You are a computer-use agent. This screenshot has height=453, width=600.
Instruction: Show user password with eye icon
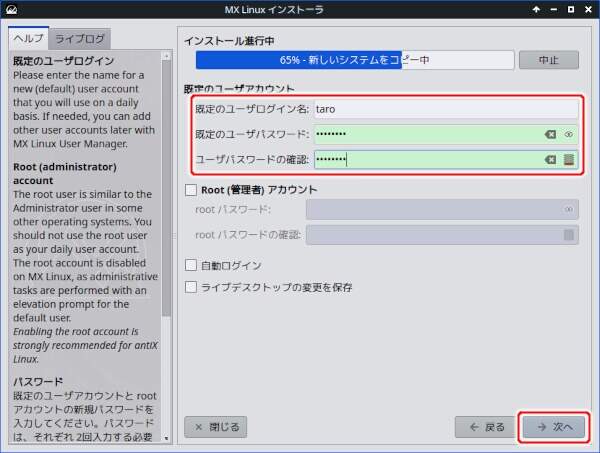[568, 133]
